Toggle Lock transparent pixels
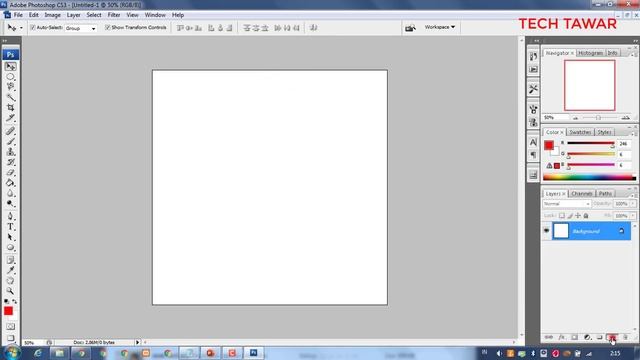This screenshot has height=360, width=640. 562,216
